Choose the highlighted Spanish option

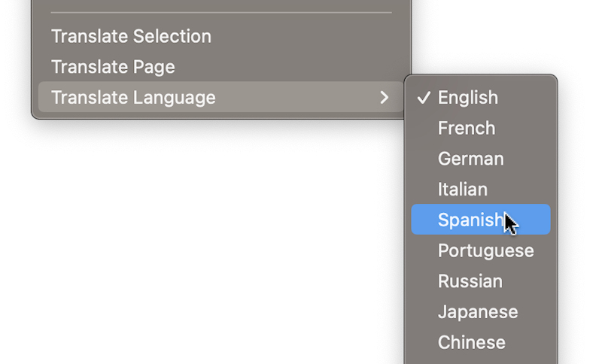pyautogui.click(x=470, y=220)
